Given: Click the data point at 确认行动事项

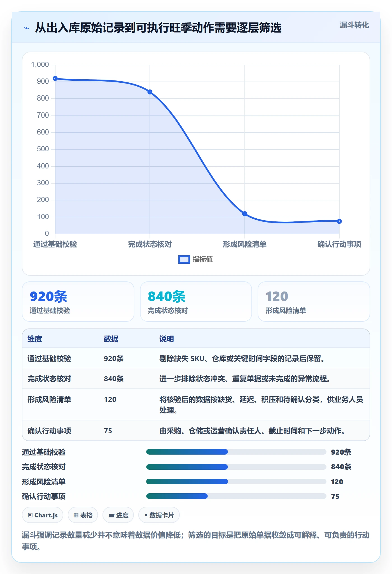Looking at the screenshot, I should click(339, 221).
